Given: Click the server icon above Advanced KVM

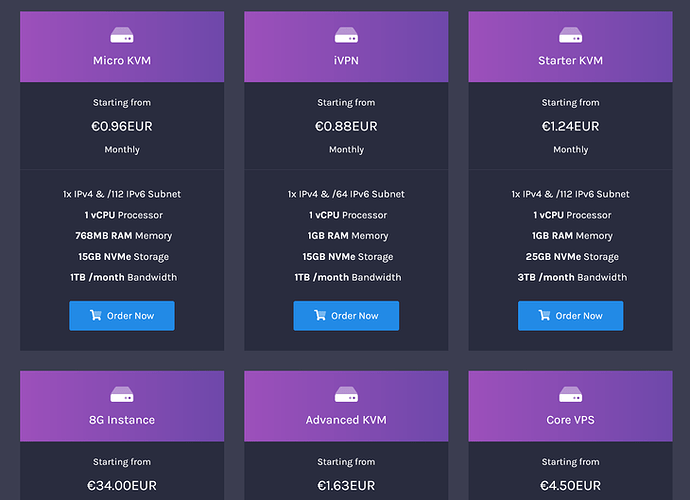Looking at the screenshot, I should (346, 394).
